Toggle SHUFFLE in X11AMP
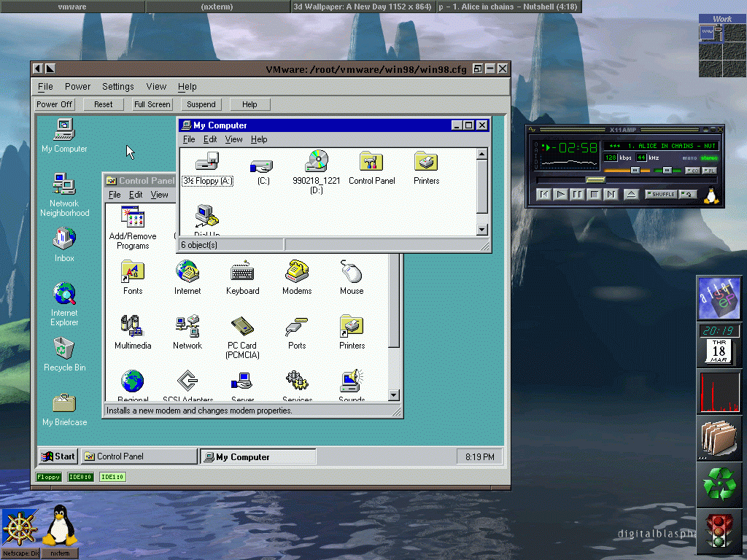The height and width of the screenshot is (560, 747). pyautogui.click(x=661, y=194)
